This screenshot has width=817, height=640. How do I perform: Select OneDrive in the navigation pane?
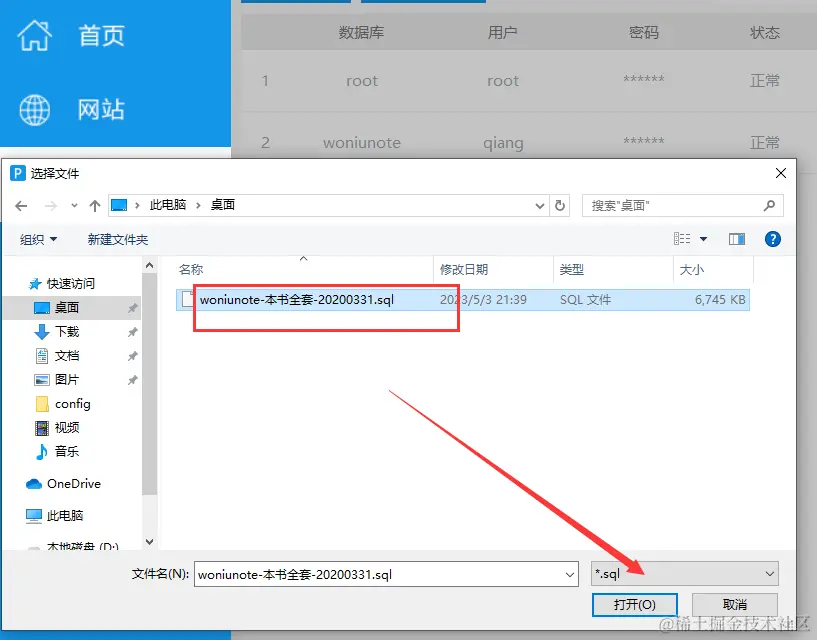click(x=73, y=484)
